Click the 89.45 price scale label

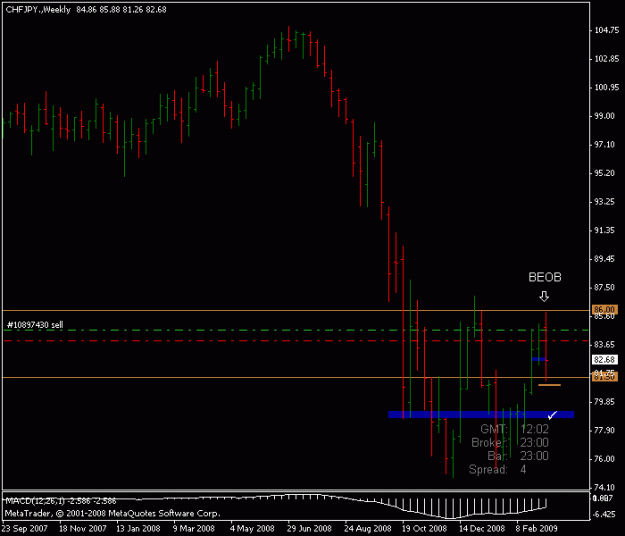604,259
